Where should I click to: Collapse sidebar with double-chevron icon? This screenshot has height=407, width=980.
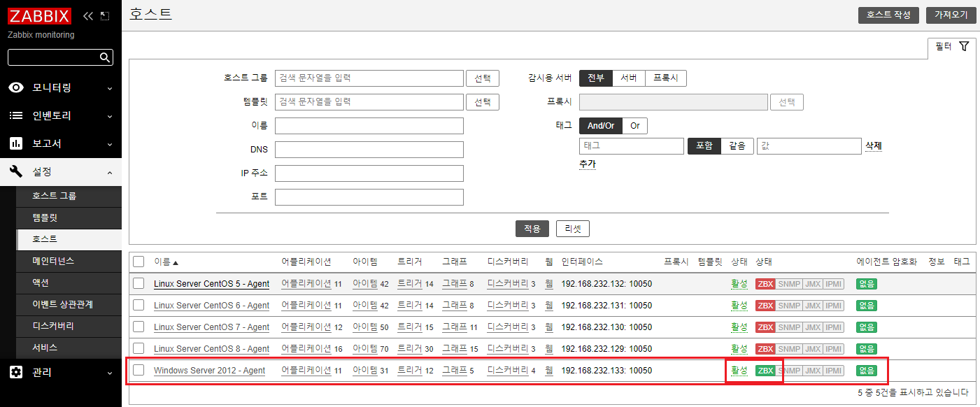(x=87, y=16)
